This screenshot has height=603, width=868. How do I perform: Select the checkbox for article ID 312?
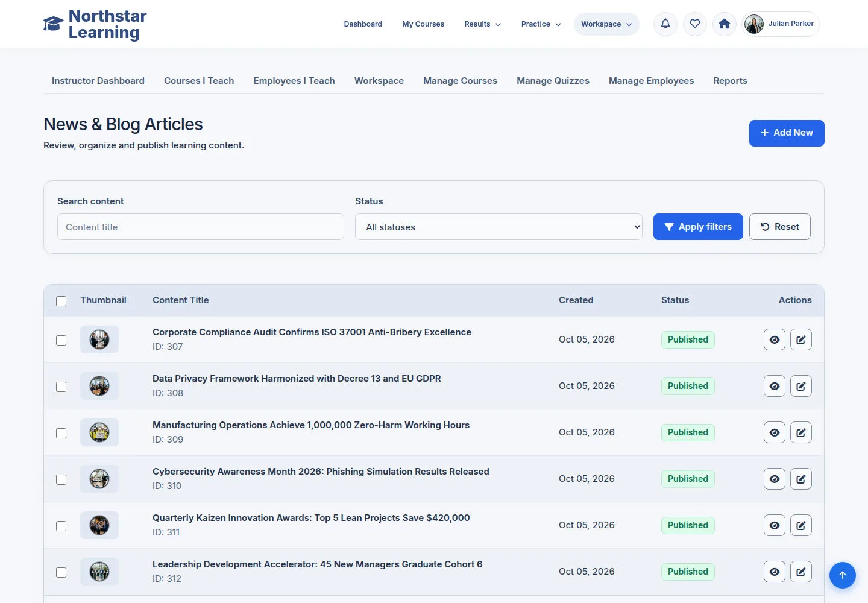pyautogui.click(x=61, y=572)
